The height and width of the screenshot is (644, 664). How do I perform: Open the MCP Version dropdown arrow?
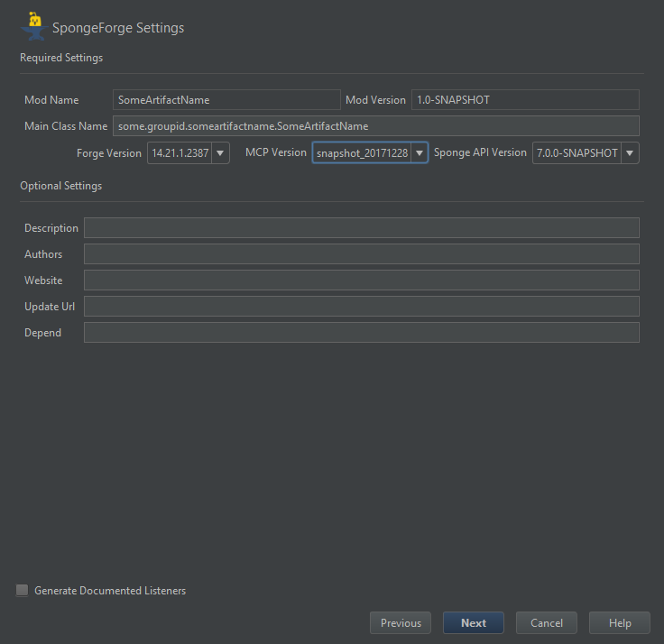click(x=420, y=152)
